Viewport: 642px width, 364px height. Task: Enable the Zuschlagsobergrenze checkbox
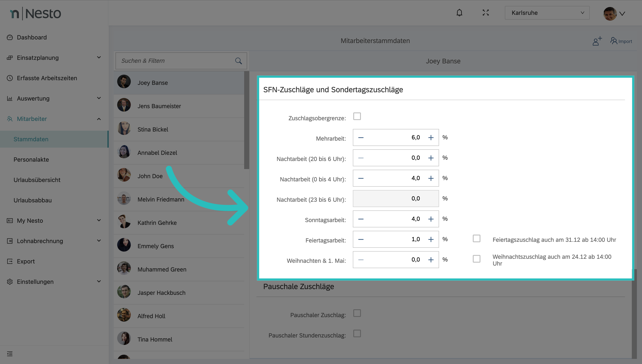(357, 116)
